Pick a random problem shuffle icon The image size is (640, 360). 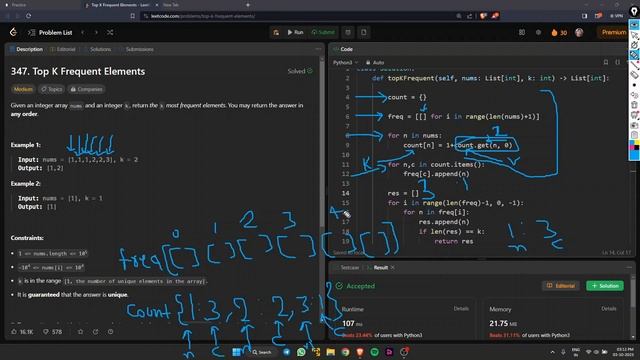pos(110,32)
